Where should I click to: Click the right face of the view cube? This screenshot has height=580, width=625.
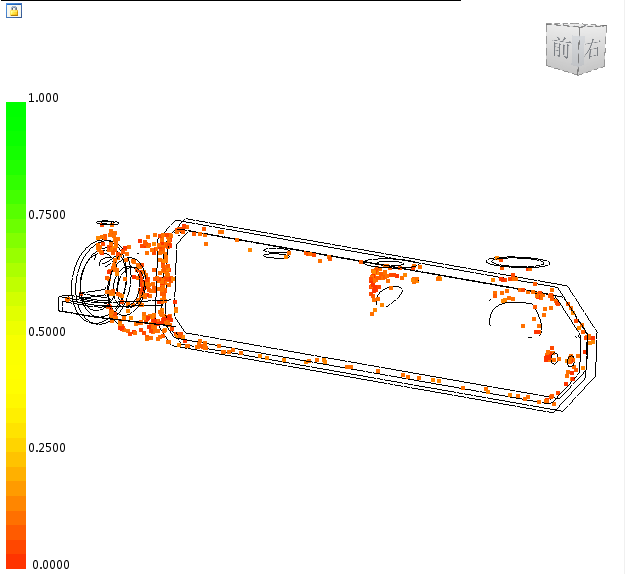click(592, 48)
